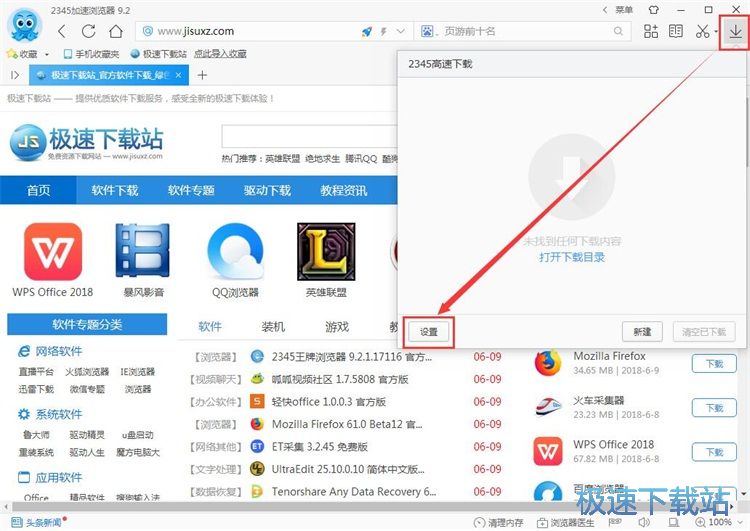750x531 pixels.
Task: Open a new tab with plus
Action: (x=202, y=75)
